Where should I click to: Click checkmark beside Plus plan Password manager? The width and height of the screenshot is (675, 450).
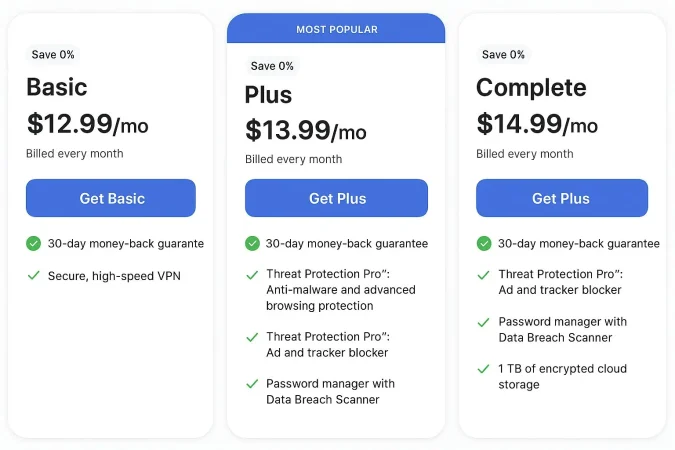(252, 384)
